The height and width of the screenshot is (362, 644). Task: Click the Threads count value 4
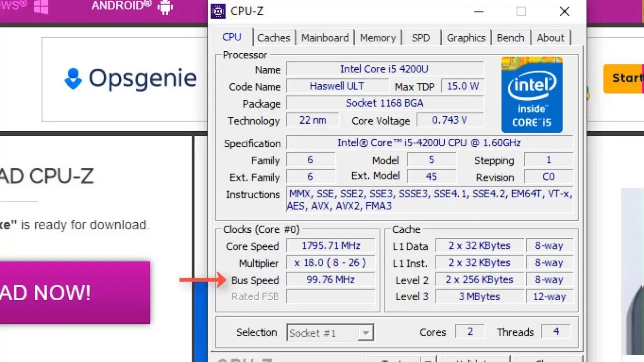coord(556,331)
